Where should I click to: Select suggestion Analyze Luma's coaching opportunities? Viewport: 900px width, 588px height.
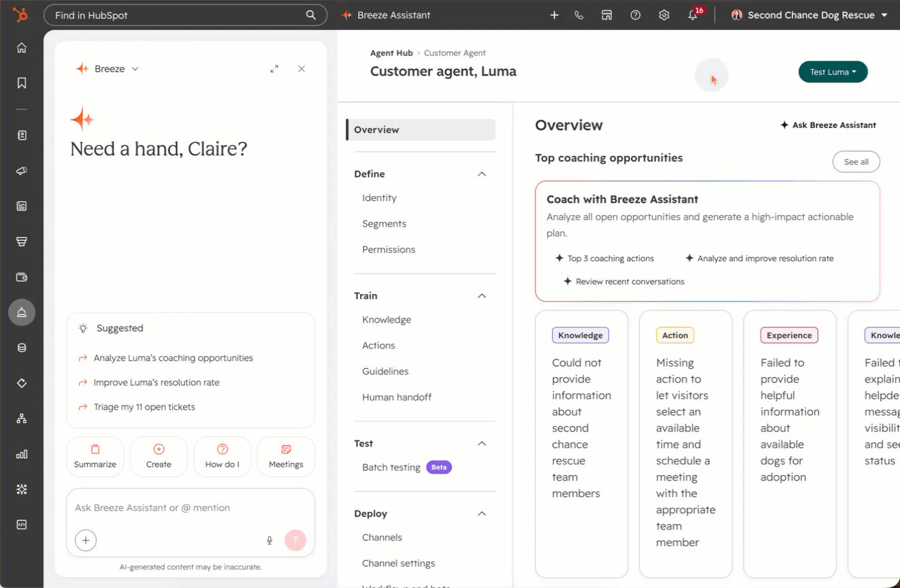click(x=173, y=358)
